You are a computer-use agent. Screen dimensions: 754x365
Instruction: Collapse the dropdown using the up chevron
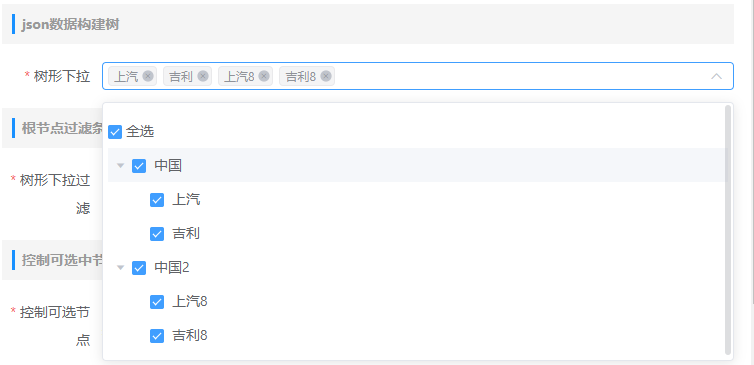click(716, 76)
